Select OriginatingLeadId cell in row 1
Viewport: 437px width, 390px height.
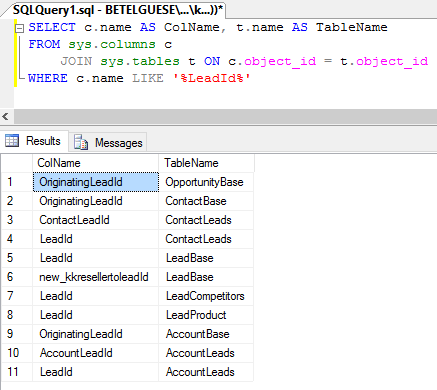(96, 182)
